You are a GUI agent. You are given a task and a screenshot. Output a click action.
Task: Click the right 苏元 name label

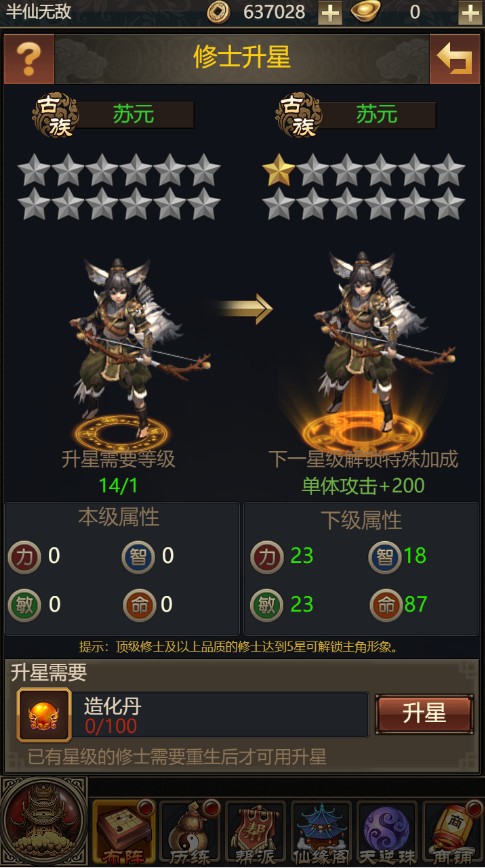[376, 114]
